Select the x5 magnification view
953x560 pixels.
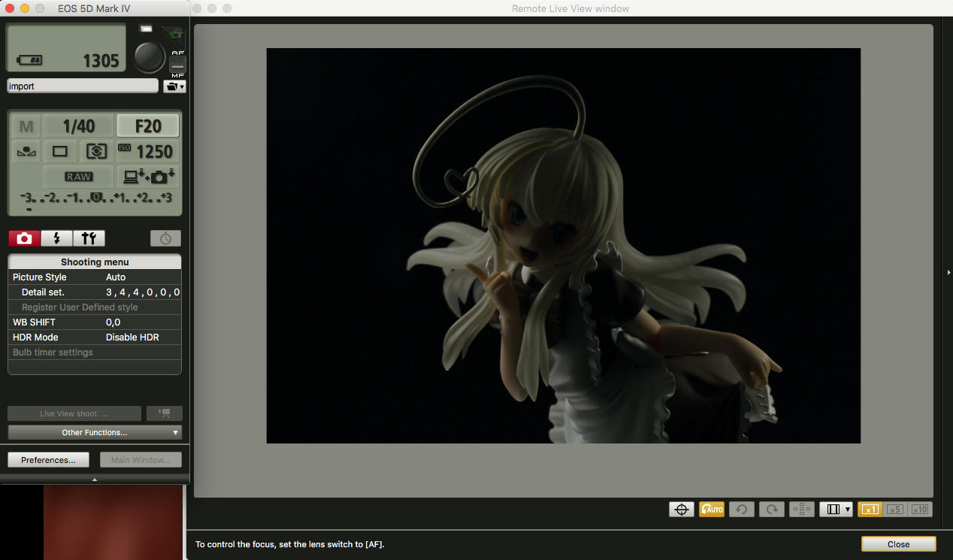point(894,509)
